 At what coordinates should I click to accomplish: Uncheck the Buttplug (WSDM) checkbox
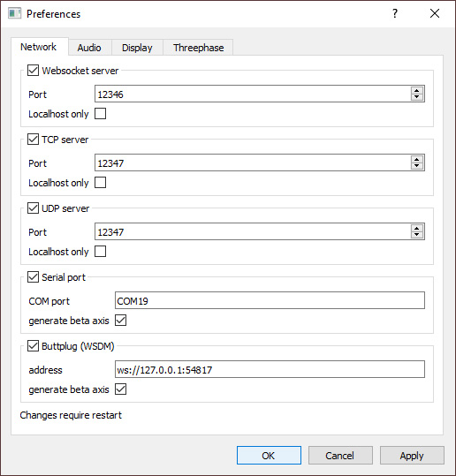[33, 346]
